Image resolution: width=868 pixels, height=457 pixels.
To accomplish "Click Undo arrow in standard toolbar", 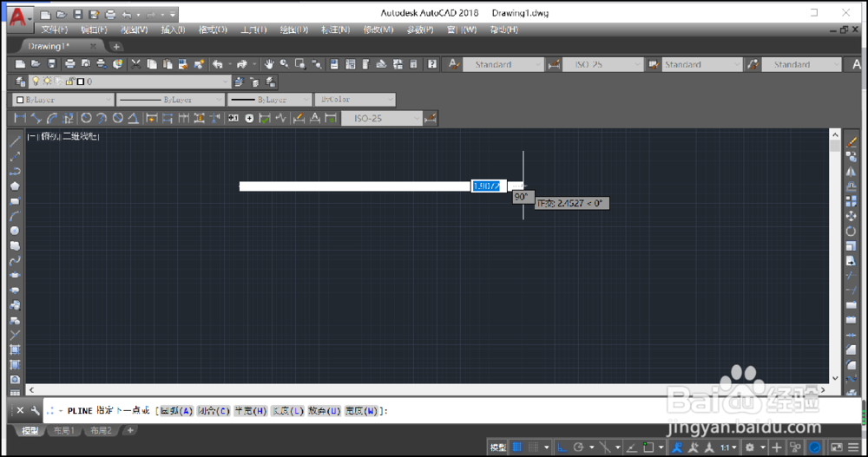I will 217,65.
